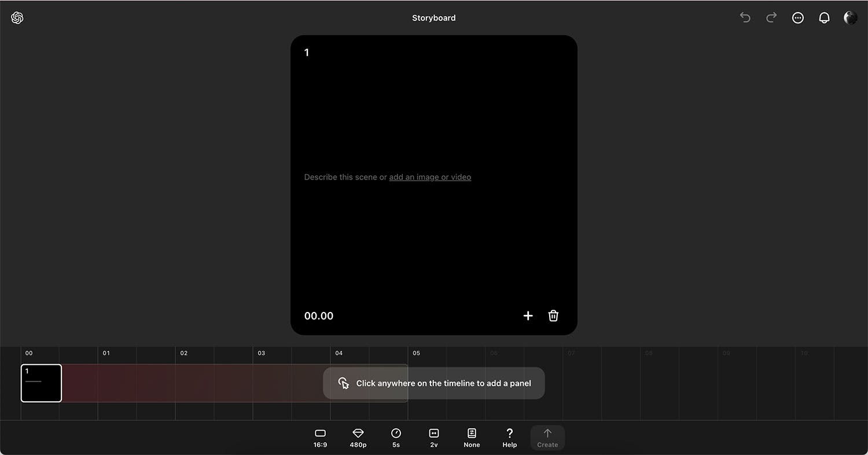Redo the last undone action
868x455 pixels.
(x=771, y=17)
